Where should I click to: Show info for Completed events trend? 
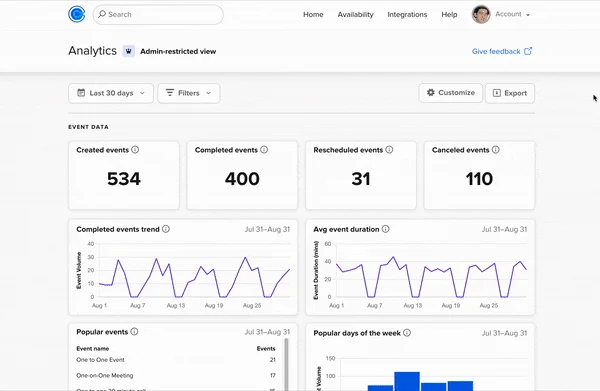point(166,229)
